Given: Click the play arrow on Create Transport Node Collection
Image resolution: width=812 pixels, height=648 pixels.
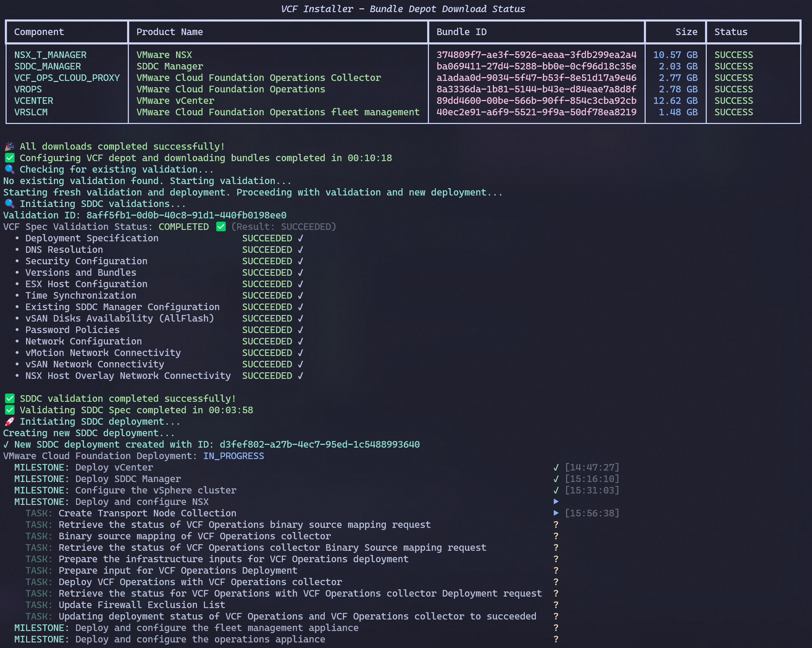Looking at the screenshot, I should 556,513.
